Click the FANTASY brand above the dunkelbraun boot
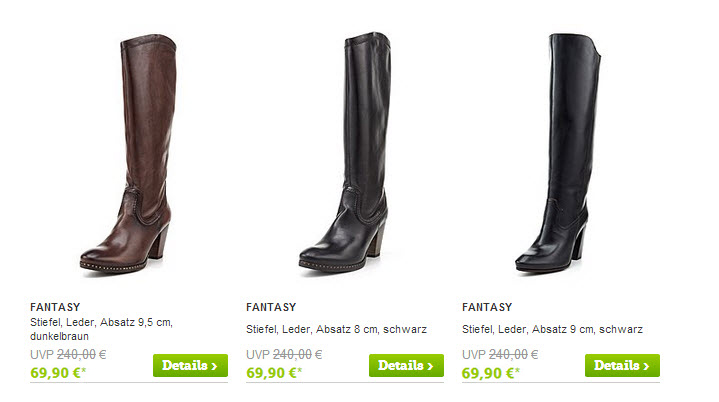The width and height of the screenshot is (719, 402). [55, 307]
